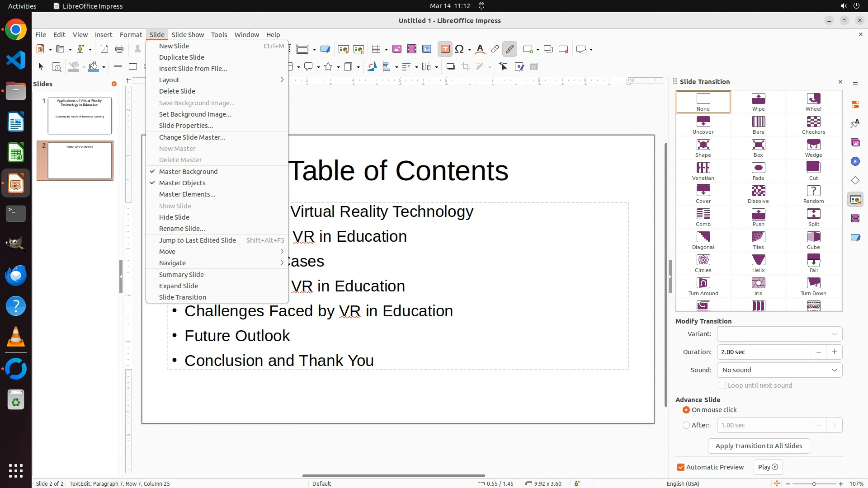Viewport: 868px width, 488px height.
Task: Click the Print toolbar icon
Action: [x=119, y=49]
